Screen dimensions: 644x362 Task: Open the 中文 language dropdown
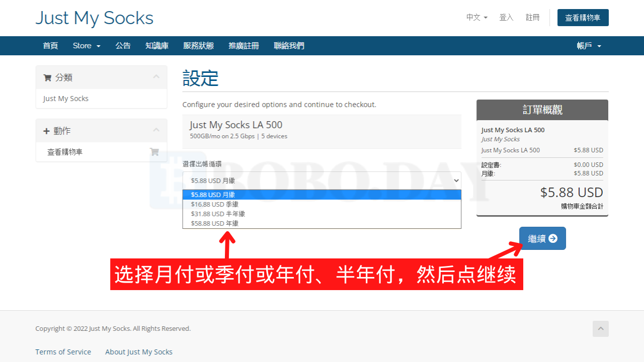coord(477,17)
